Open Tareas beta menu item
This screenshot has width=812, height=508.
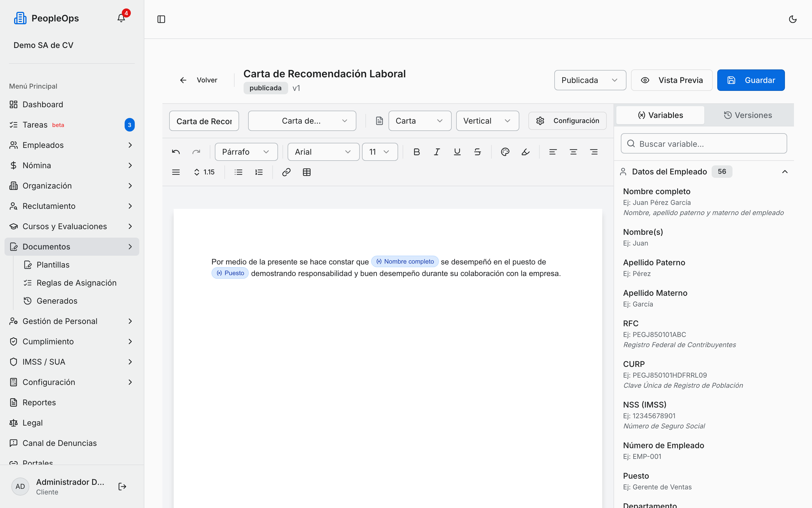(72, 125)
